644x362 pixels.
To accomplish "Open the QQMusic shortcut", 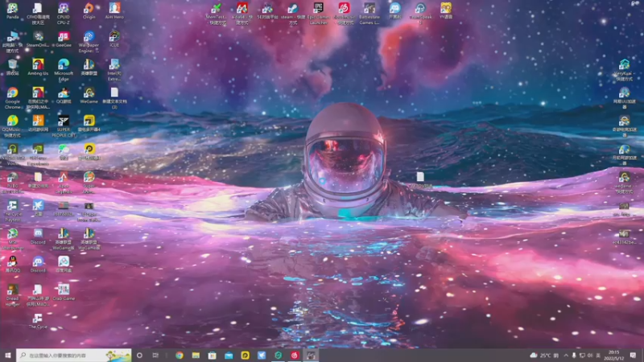I will 12,126.
